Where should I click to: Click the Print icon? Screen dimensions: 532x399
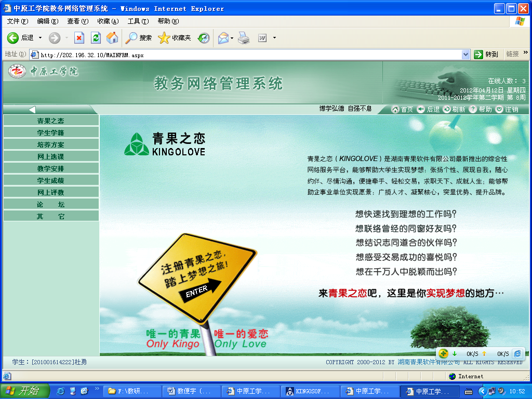tap(244, 37)
